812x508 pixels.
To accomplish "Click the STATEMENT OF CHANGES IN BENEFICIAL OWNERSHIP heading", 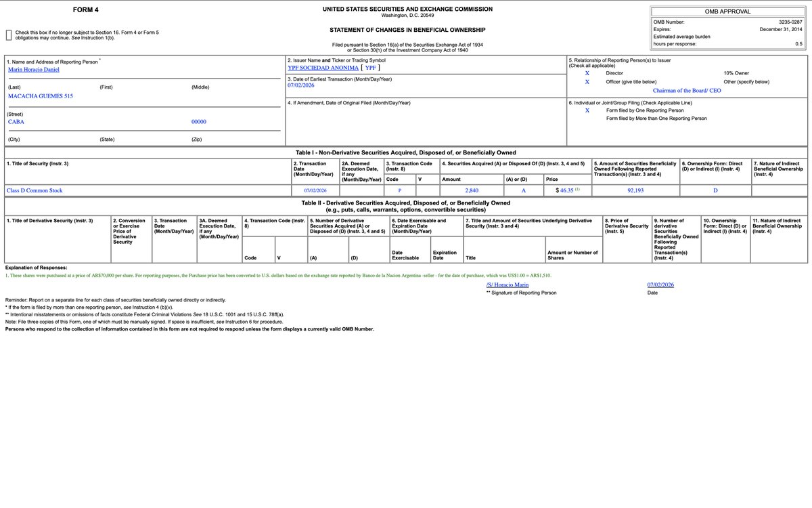I will [407, 30].
